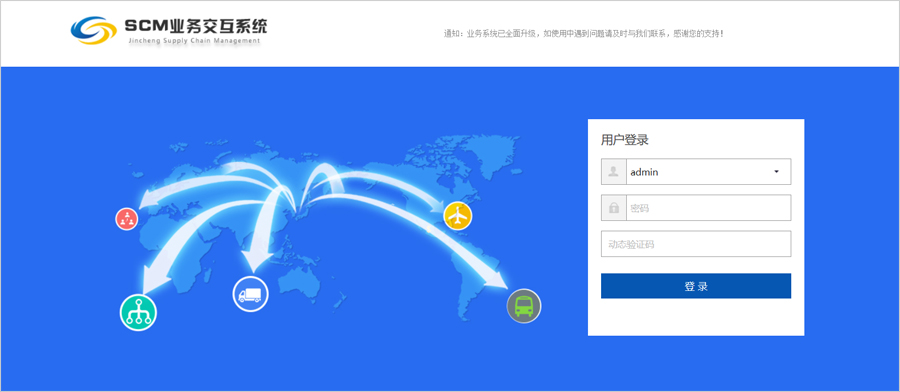Click the SCM swirl logo icon
The width and height of the screenshot is (900, 392).
click(94, 30)
